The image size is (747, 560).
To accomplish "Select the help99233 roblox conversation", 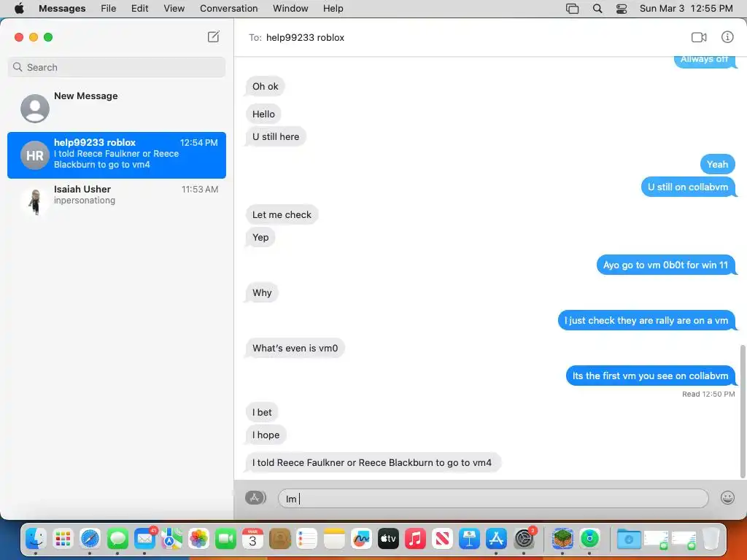I will [x=117, y=155].
